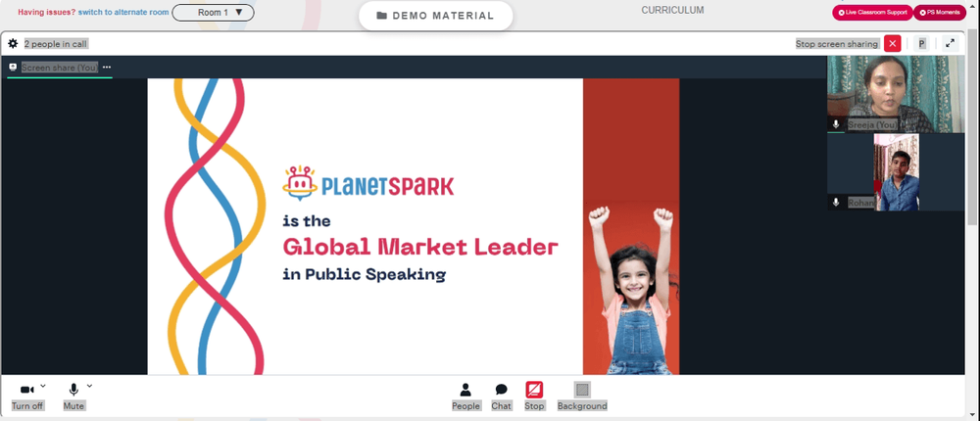The height and width of the screenshot is (421, 980).
Task: Click in Public Speaking text on slide
Action: tap(364, 274)
